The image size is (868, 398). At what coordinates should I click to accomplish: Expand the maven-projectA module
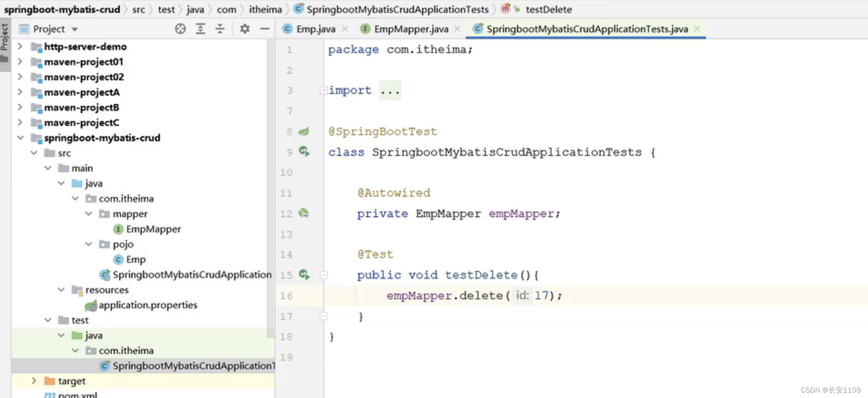click(x=20, y=92)
